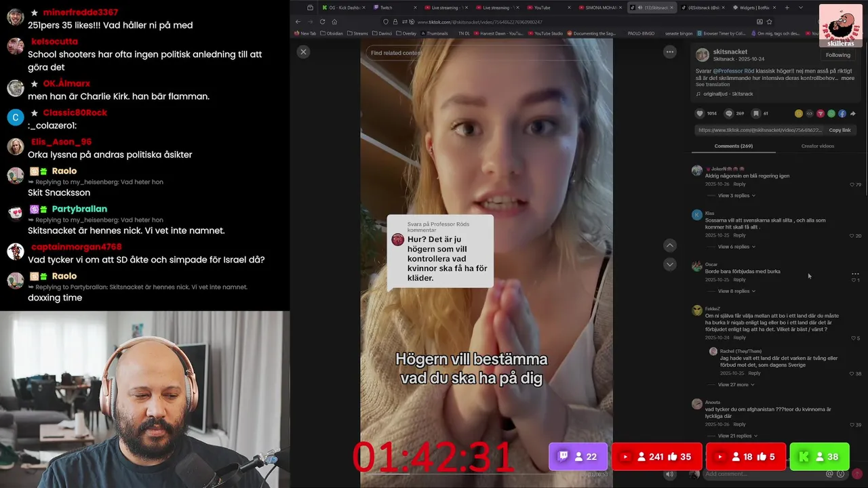Viewport: 868px width, 488px height.
Task: Open YouTube Studio bookmark
Action: coord(545,33)
